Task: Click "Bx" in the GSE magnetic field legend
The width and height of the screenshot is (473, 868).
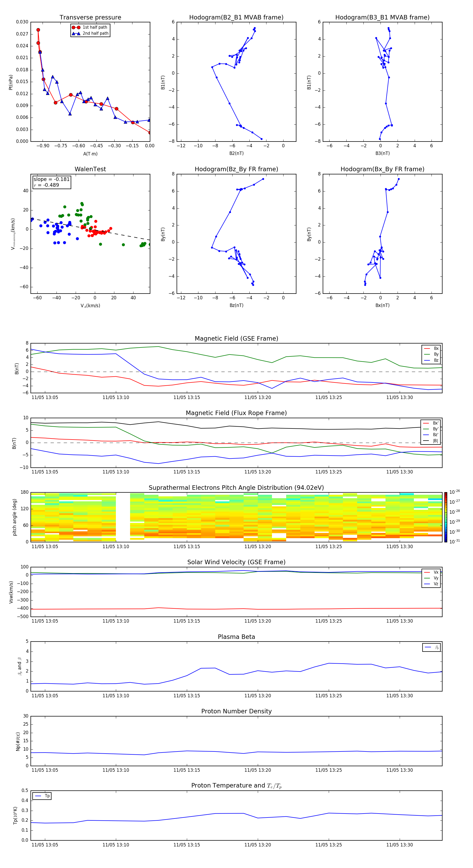Action: pos(436,349)
